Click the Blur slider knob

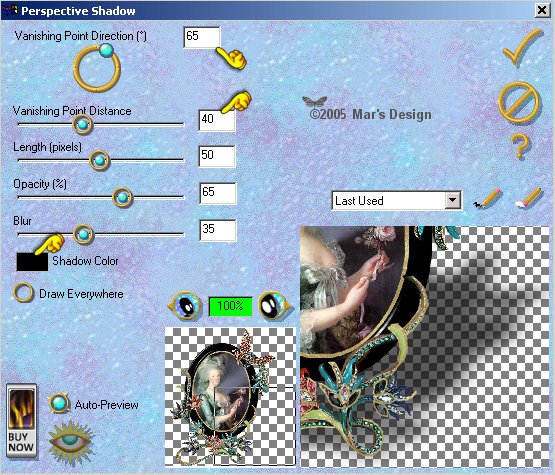point(83,234)
